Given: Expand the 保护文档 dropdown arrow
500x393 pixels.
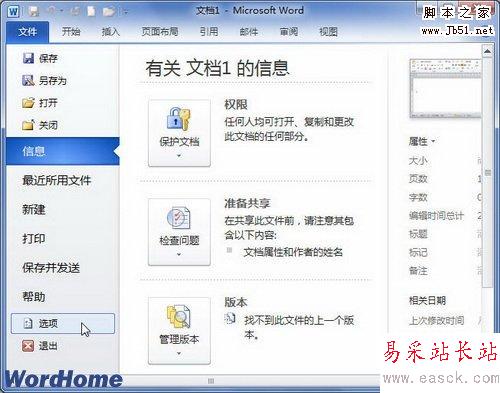Looking at the screenshot, I should pos(179,156).
